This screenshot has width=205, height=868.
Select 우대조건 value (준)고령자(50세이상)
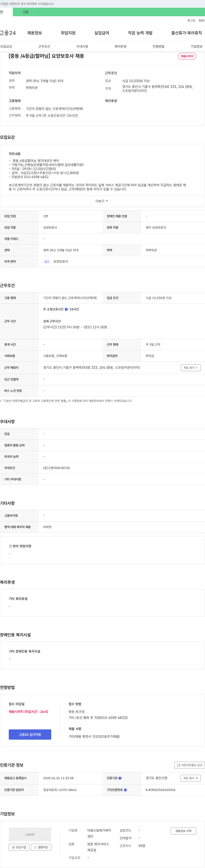(x=57, y=468)
